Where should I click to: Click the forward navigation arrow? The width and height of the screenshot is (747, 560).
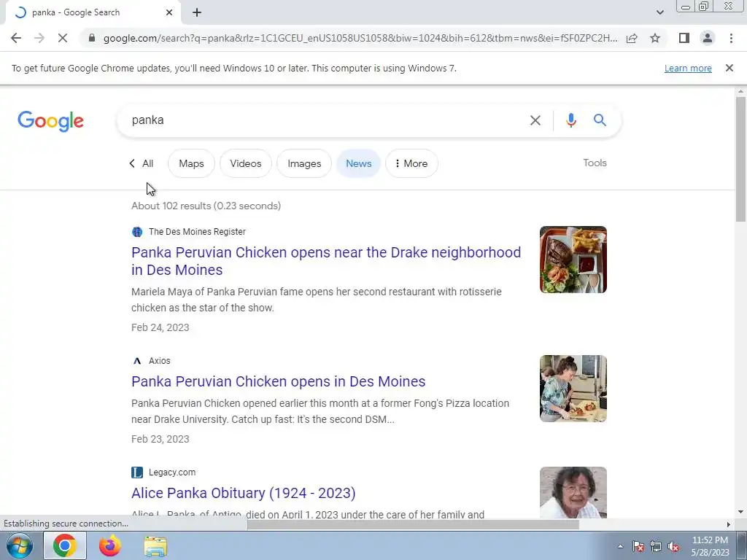[39, 38]
